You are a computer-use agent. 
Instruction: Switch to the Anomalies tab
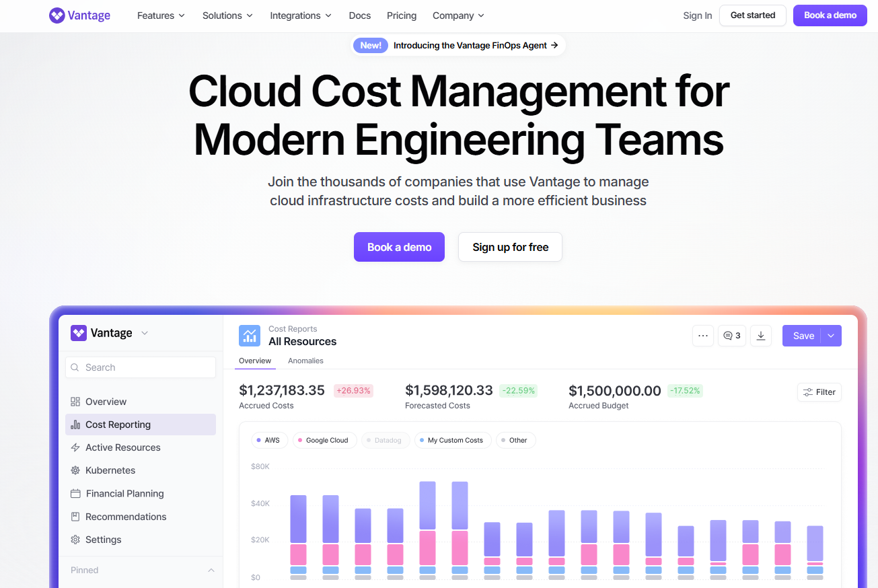pyautogui.click(x=305, y=361)
